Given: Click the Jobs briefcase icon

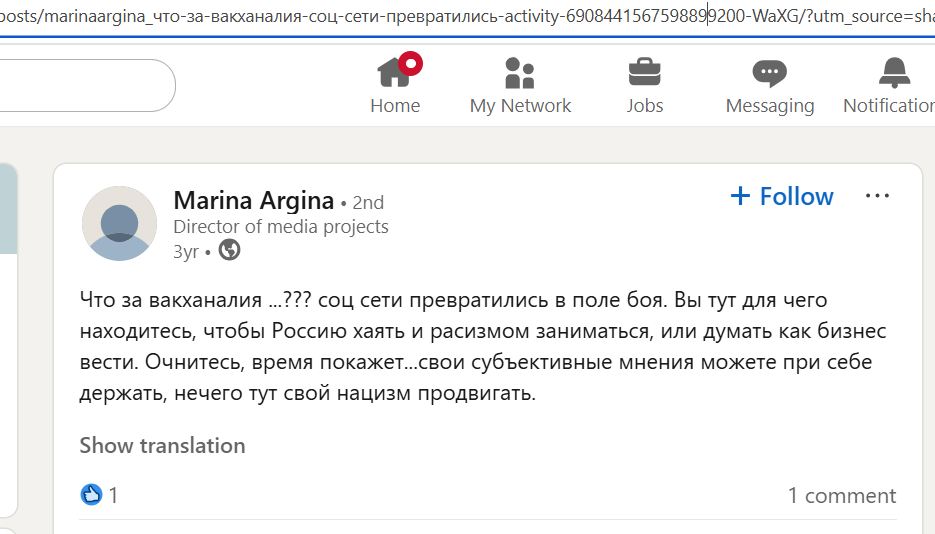Looking at the screenshot, I should click(x=644, y=73).
